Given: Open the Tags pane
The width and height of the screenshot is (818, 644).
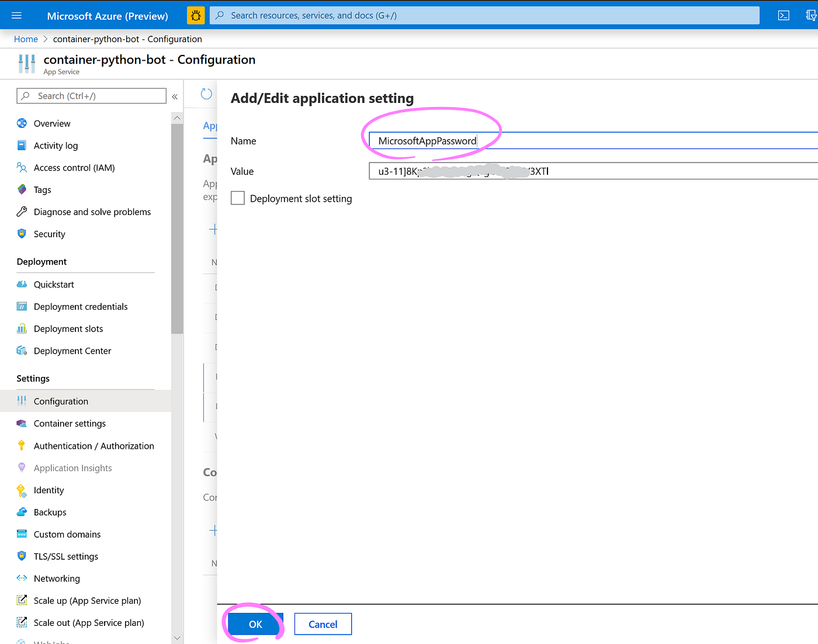Looking at the screenshot, I should pyautogui.click(x=41, y=189).
